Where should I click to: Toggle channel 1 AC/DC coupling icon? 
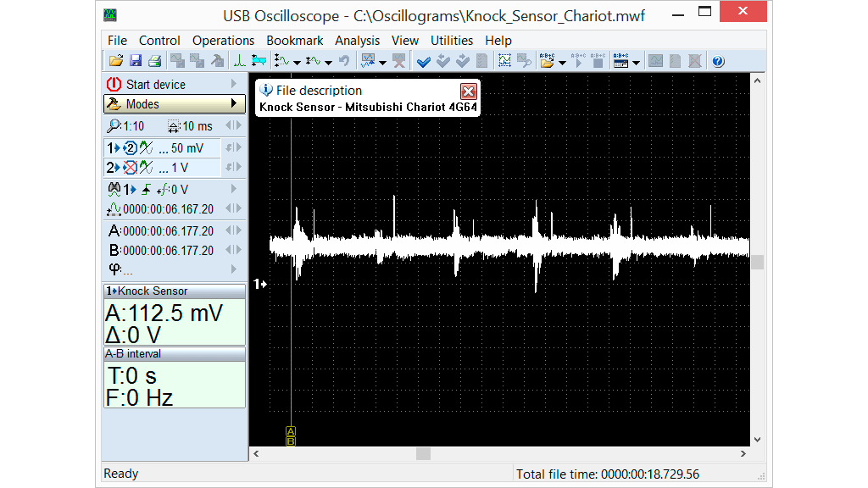(146, 148)
